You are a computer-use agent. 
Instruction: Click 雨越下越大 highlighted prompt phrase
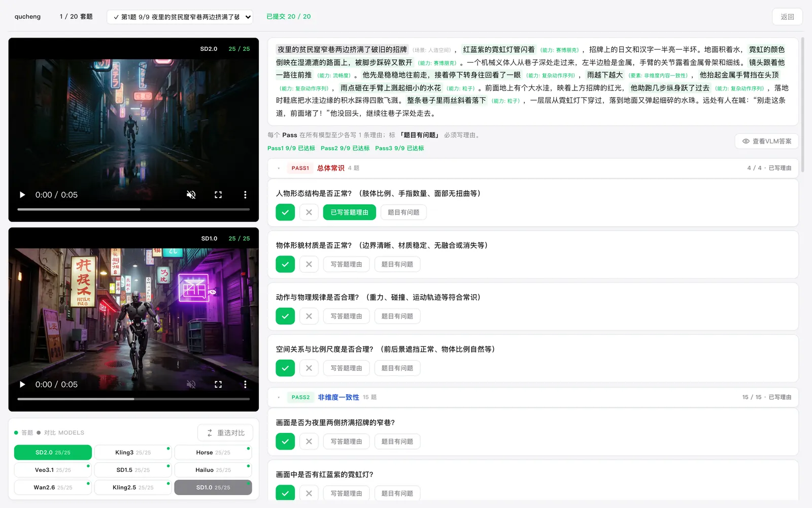tap(605, 75)
